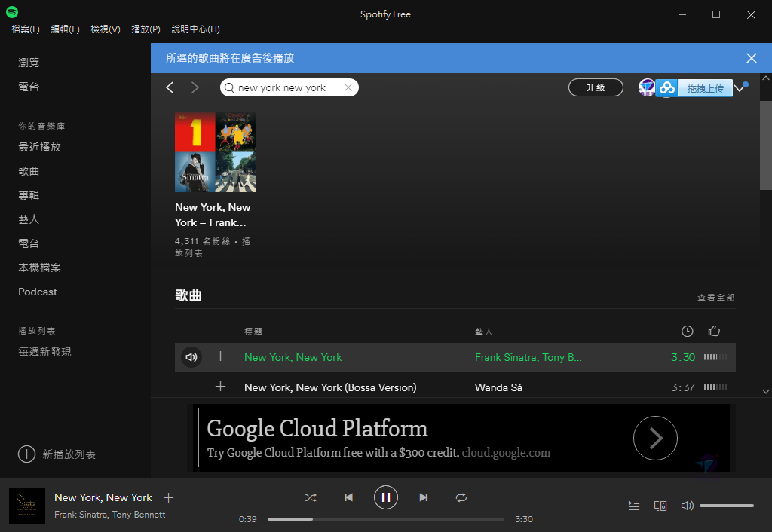Open the 編輯(E) menu

tap(65, 29)
